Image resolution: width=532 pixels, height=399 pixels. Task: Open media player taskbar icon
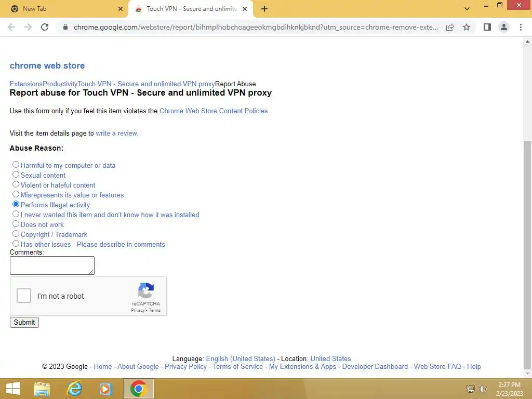(x=105, y=389)
